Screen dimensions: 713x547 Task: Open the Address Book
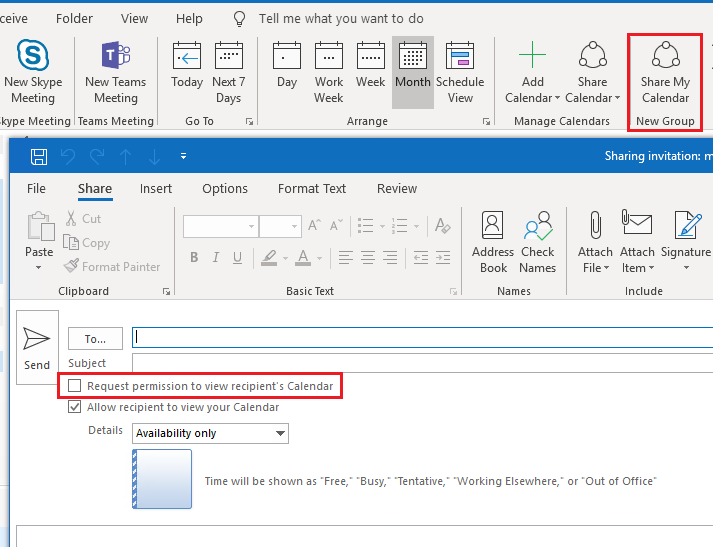tap(493, 242)
